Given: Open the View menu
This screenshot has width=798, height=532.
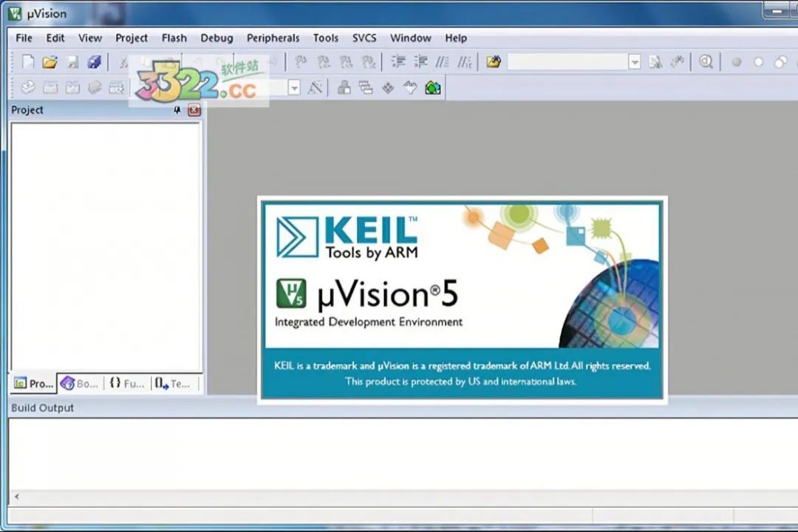Looking at the screenshot, I should pyautogui.click(x=90, y=38).
